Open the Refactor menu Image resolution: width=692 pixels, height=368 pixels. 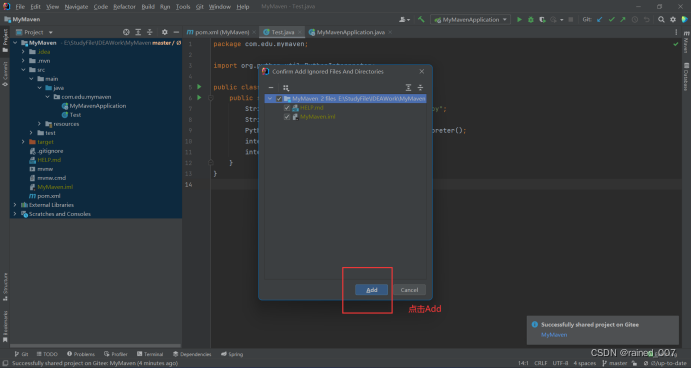(x=124, y=7)
